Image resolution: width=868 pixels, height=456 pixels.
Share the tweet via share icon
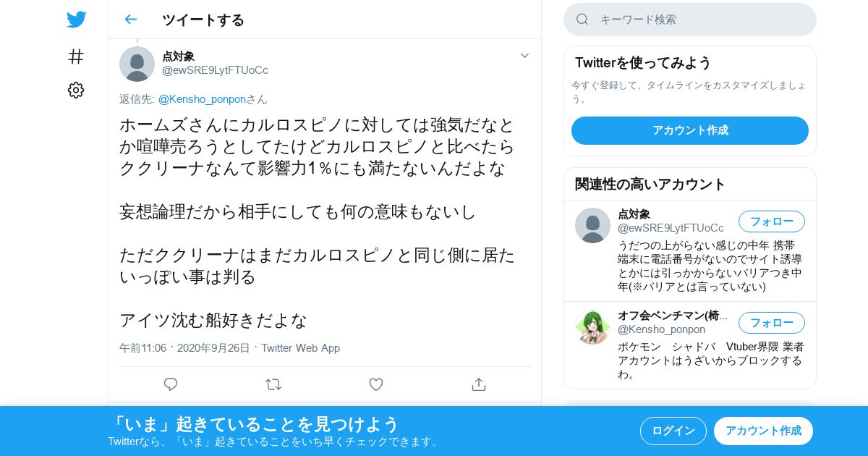click(x=479, y=384)
